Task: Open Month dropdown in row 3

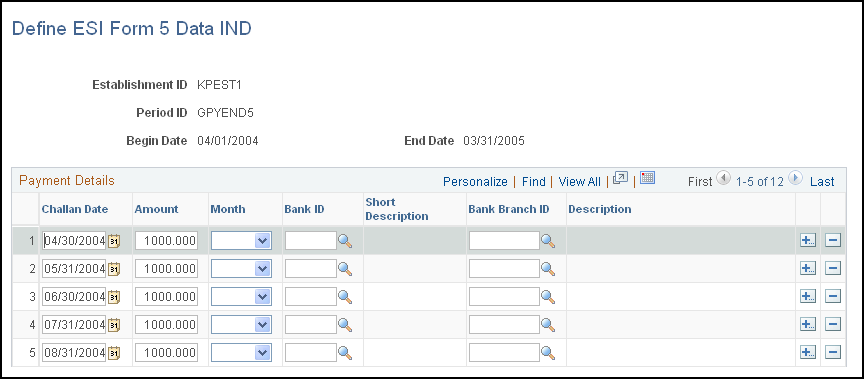Action: click(241, 297)
